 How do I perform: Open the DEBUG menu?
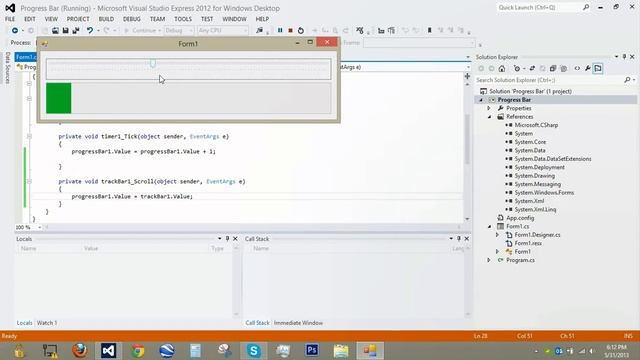pos(131,19)
